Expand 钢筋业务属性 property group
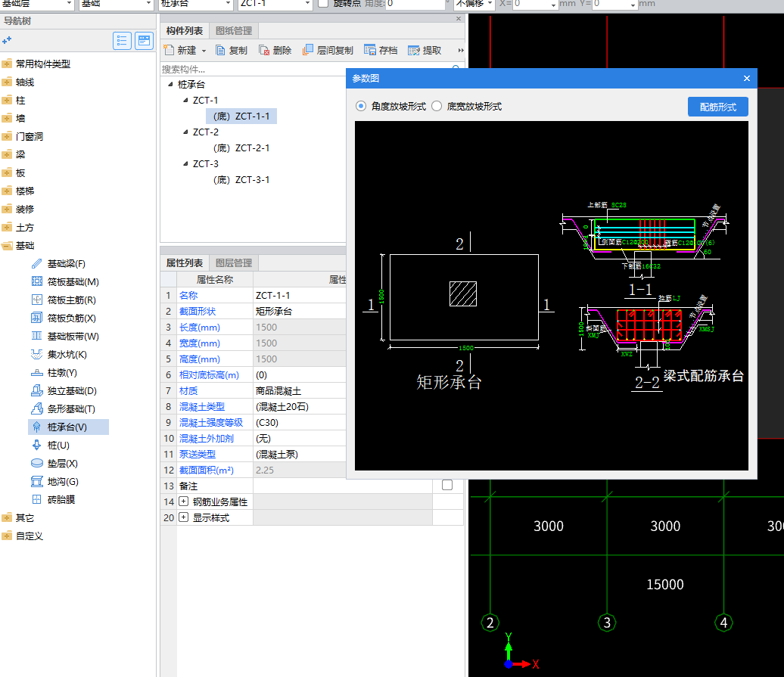 pyautogui.click(x=183, y=501)
